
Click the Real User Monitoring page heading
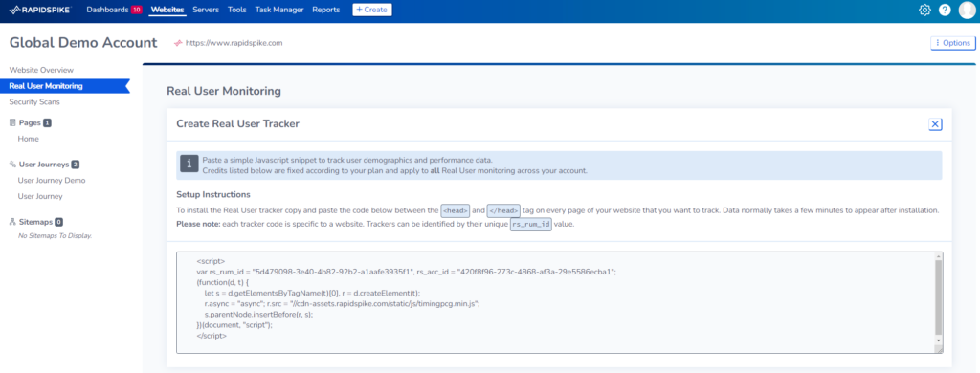click(224, 91)
